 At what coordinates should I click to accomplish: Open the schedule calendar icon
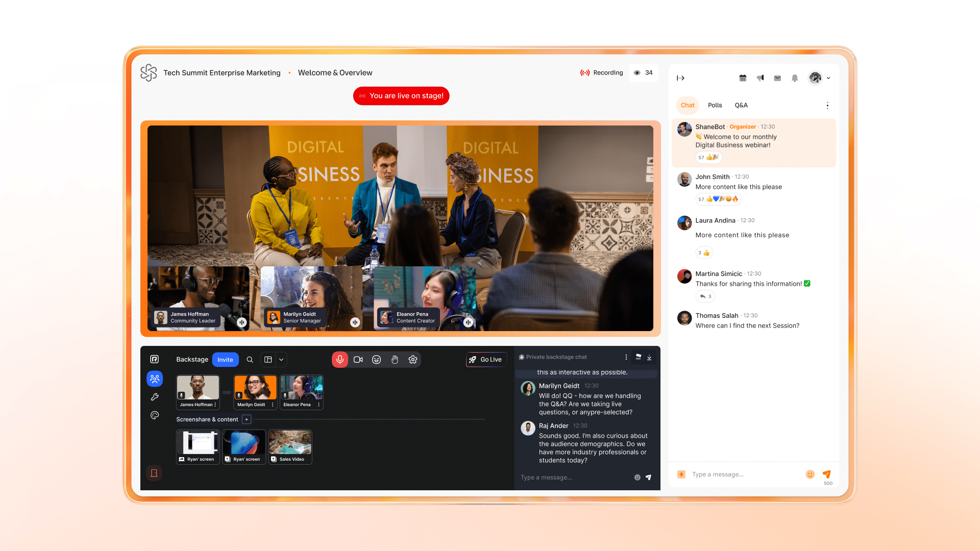click(743, 78)
